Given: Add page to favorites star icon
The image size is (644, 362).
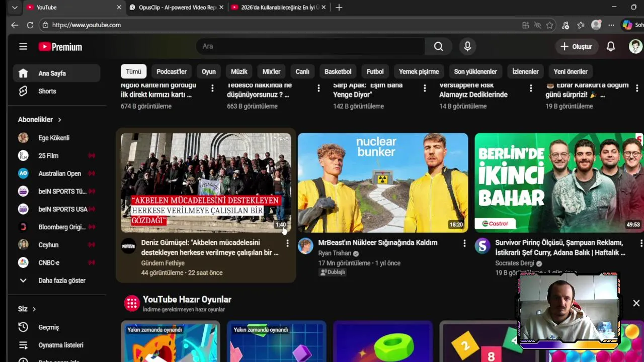Looking at the screenshot, I should tap(549, 25).
